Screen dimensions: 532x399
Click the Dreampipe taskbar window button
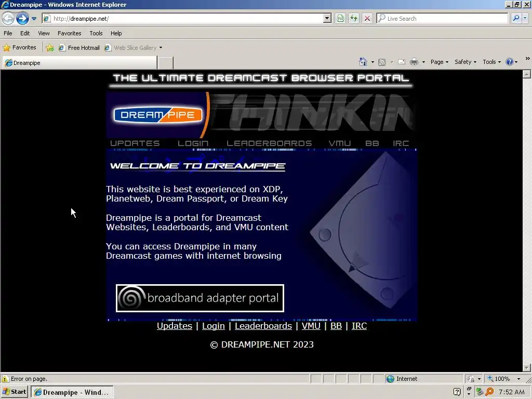pos(72,392)
